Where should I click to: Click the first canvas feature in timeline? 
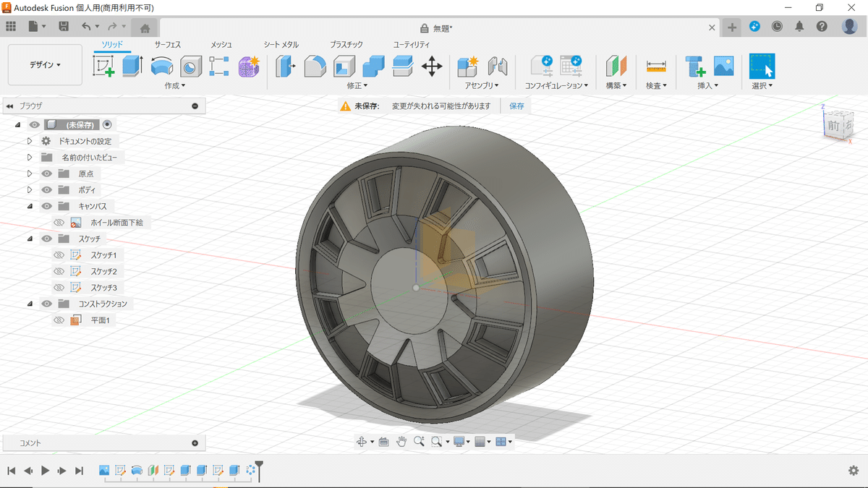coord(104,471)
